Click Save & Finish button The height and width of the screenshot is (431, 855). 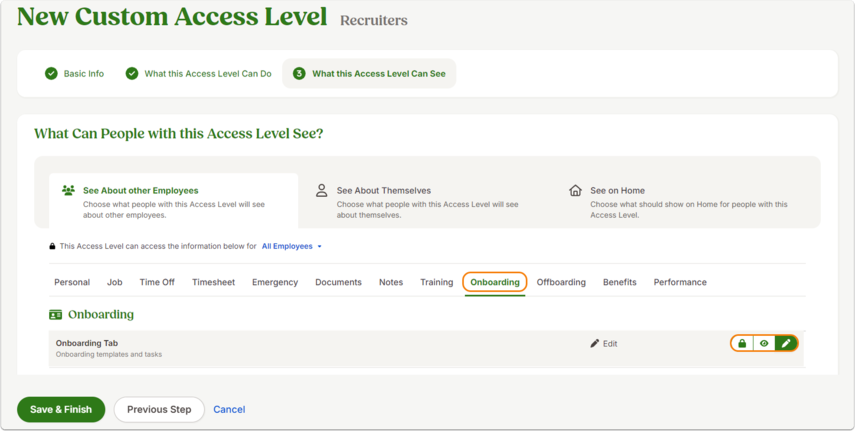coord(61,409)
